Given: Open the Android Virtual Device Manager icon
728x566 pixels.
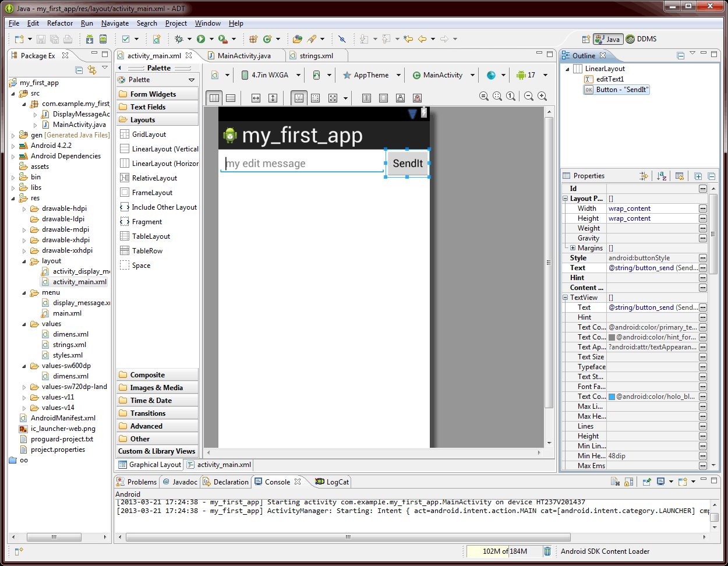Looking at the screenshot, I should pyautogui.click(x=103, y=39).
